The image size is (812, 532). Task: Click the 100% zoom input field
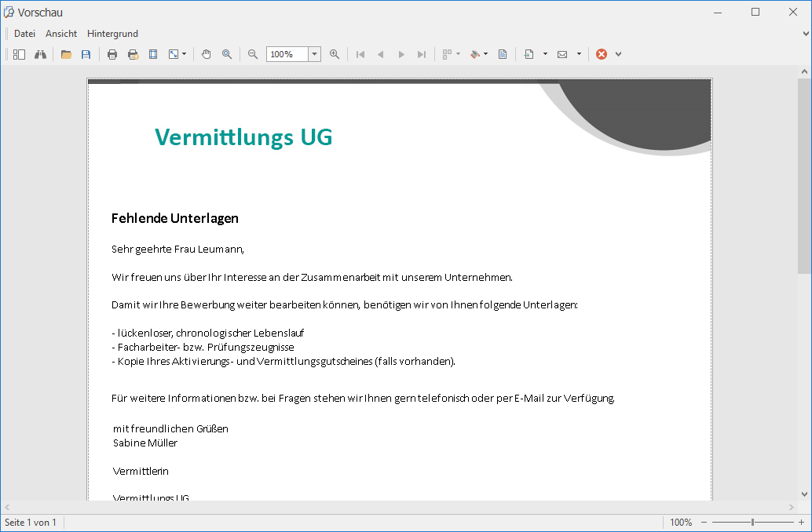click(287, 54)
